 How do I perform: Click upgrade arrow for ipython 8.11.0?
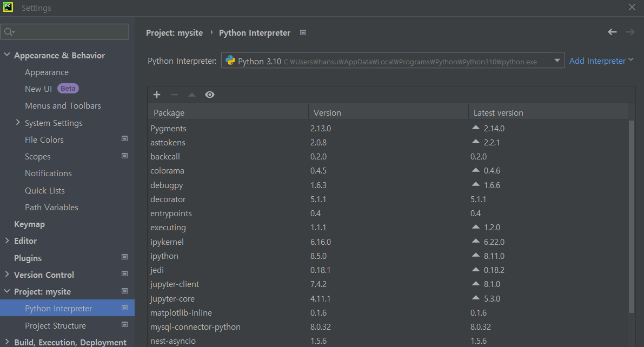pyautogui.click(x=476, y=255)
